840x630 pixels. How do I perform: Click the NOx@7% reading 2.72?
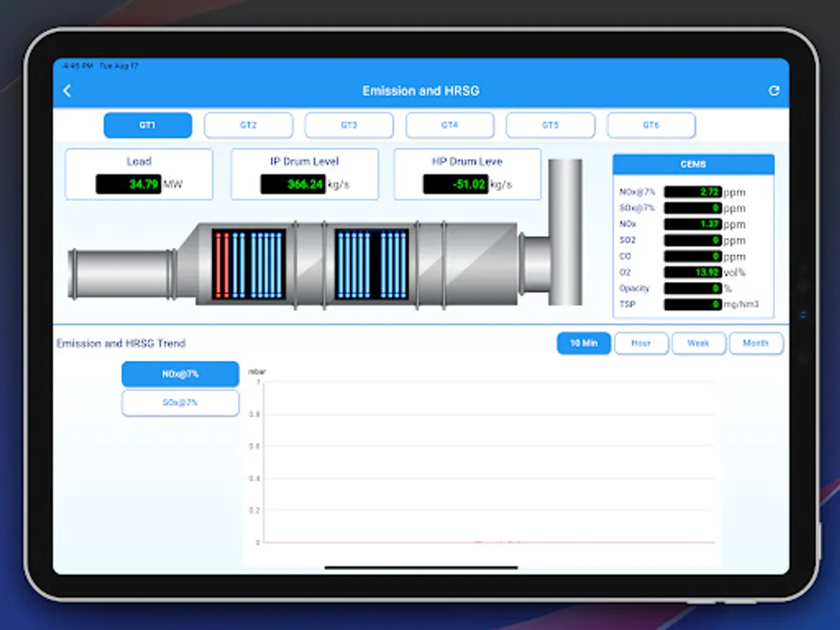point(693,192)
